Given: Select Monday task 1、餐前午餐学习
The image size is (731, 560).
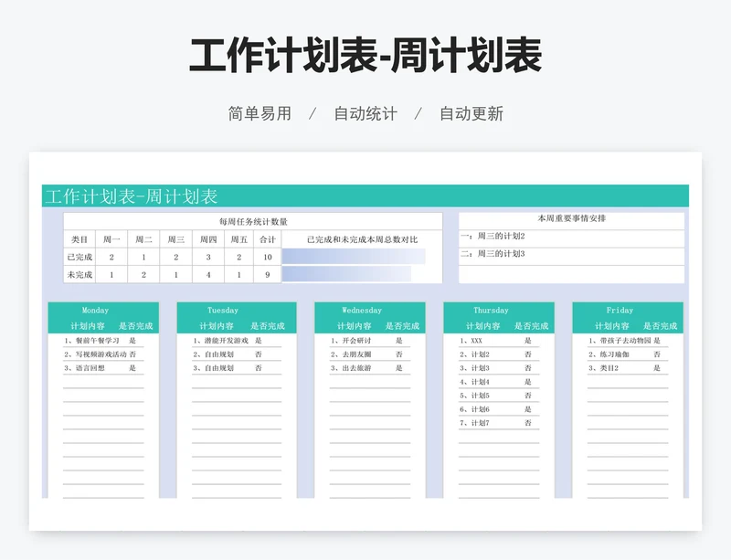Looking at the screenshot, I should pyautogui.click(x=92, y=341).
